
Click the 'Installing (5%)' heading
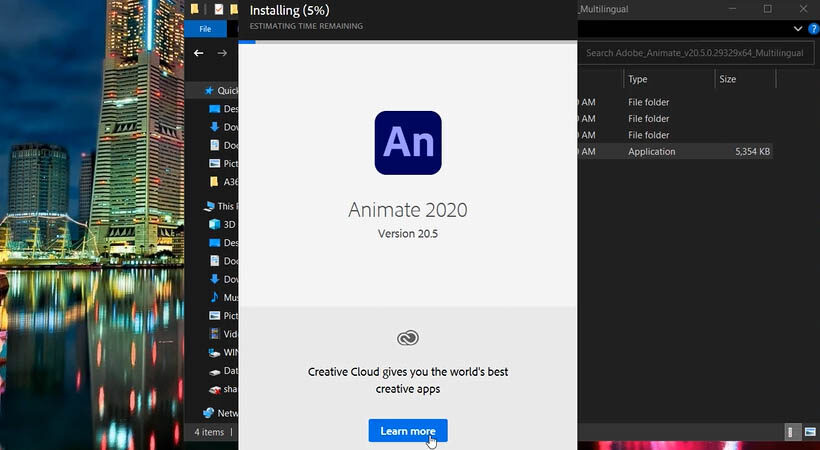tap(290, 10)
